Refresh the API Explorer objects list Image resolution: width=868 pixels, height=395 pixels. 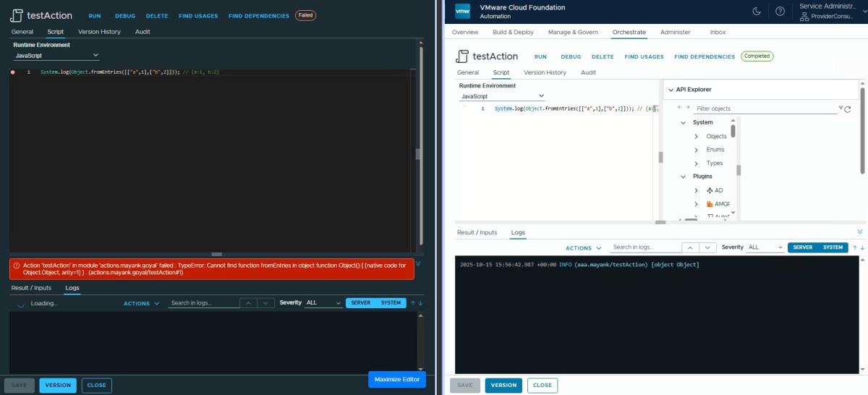(x=848, y=109)
